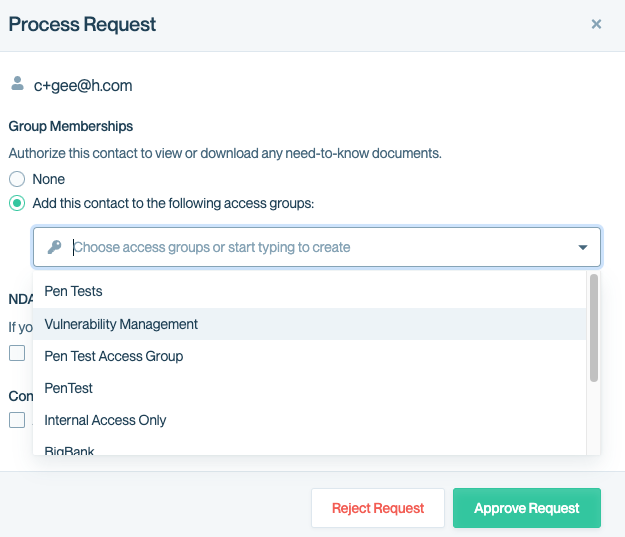Click the dropdown list scrollbar
This screenshot has height=537, width=625.
click(594, 328)
